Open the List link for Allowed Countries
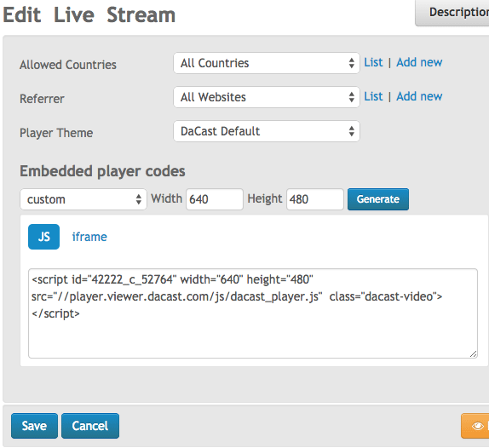The height and width of the screenshot is (448, 489). (x=373, y=62)
